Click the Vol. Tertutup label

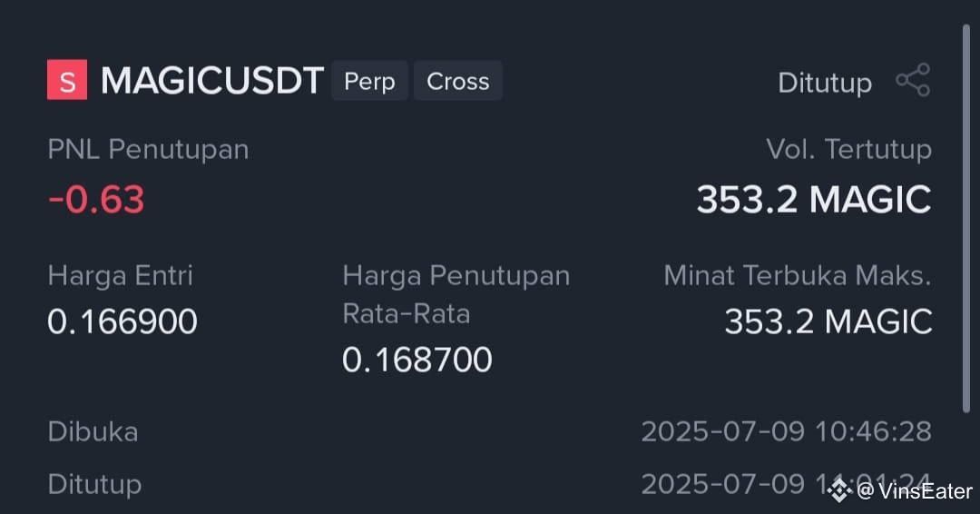tap(848, 150)
